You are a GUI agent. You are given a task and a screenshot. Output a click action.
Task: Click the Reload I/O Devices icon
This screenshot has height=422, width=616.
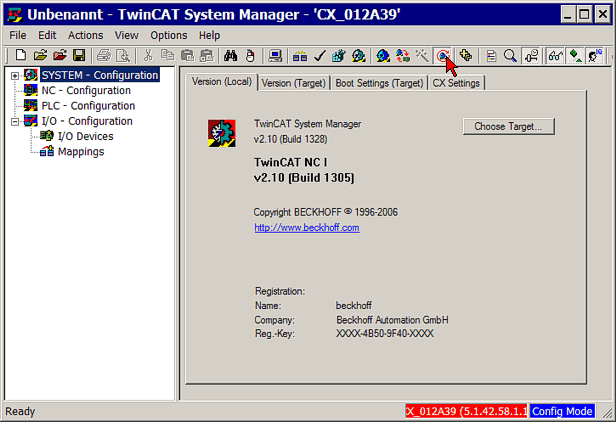point(403,56)
